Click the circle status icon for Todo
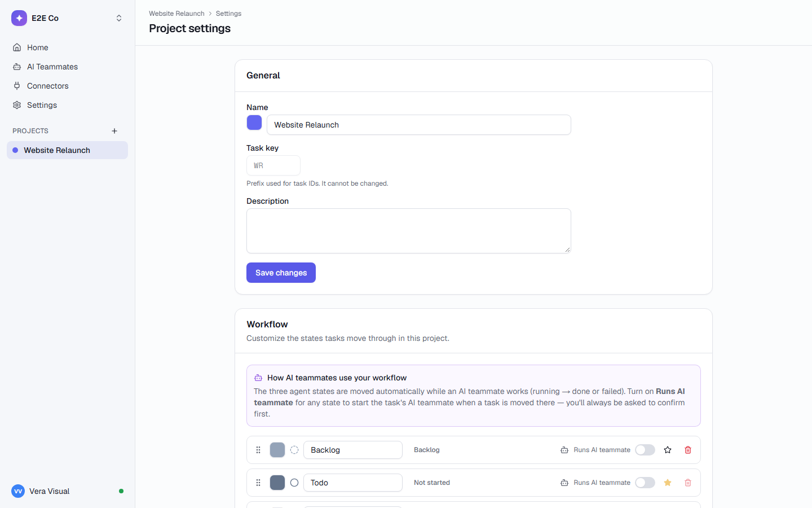Image resolution: width=812 pixels, height=508 pixels. (x=294, y=483)
